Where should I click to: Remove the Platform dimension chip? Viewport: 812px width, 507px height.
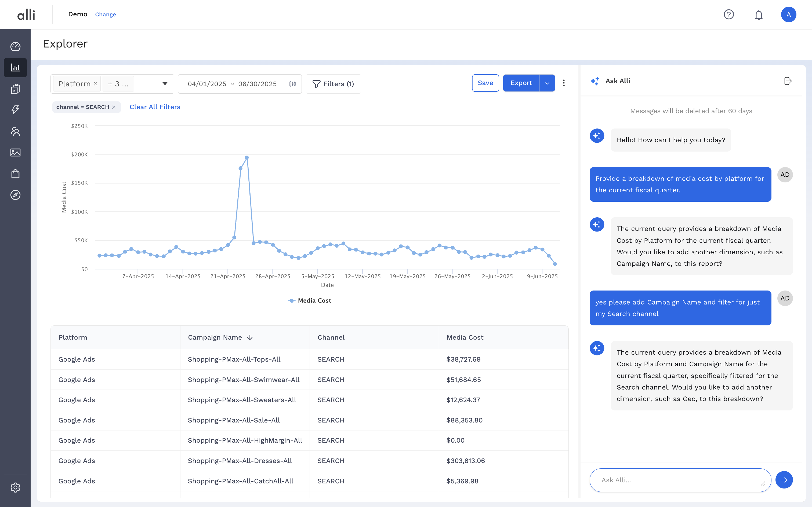tap(96, 84)
